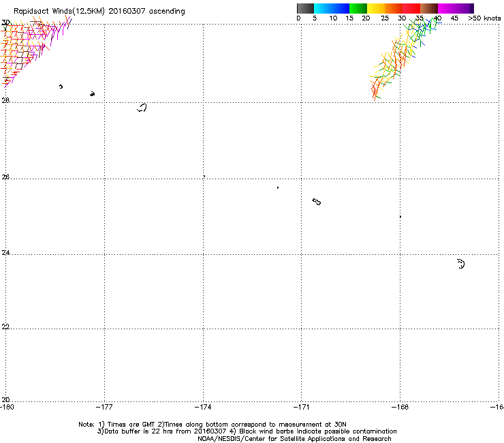Screen dimensions: 504x443
Task: Click the '20' latitude axis label
Action: point(5,399)
